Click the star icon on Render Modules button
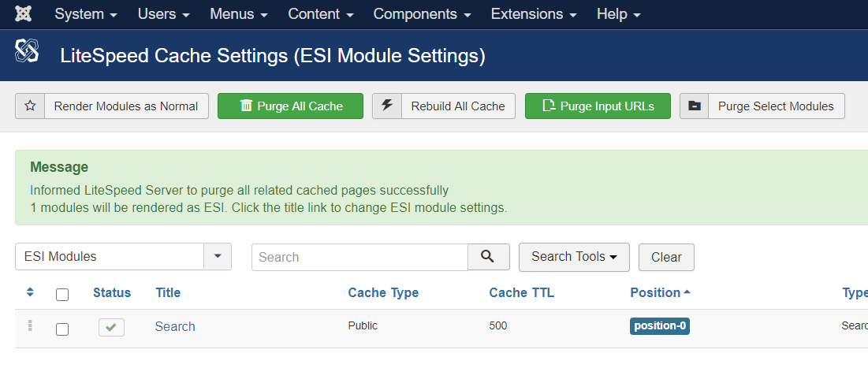 click(x=30, y=106)
